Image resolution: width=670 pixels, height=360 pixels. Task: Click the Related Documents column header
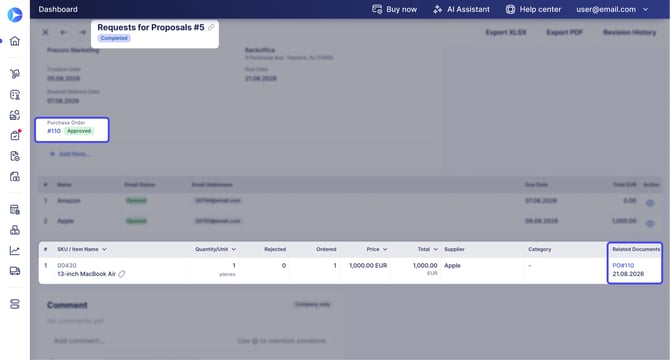636,249
